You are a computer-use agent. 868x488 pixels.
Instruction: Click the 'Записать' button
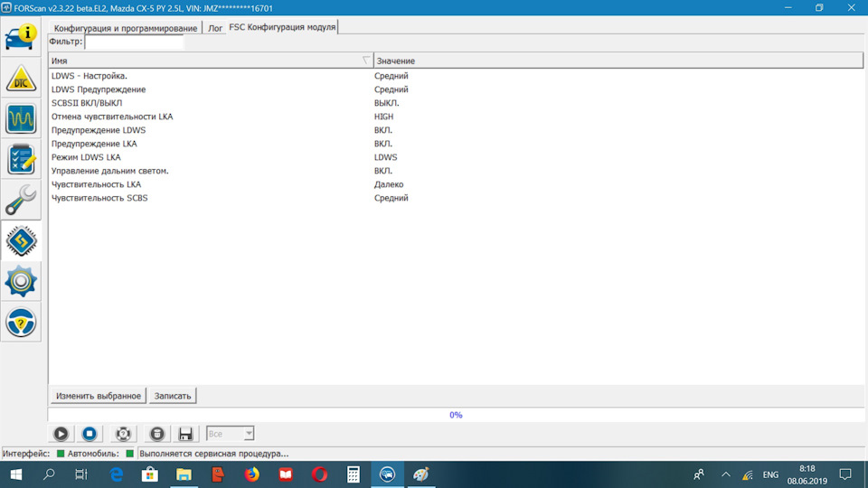pos(172,396)
